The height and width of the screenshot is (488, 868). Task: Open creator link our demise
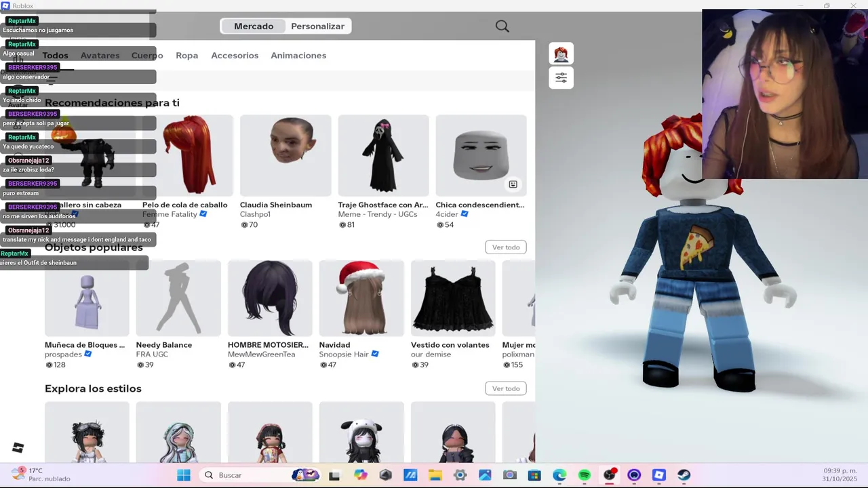pyautogui.click(x=431, y=354)
